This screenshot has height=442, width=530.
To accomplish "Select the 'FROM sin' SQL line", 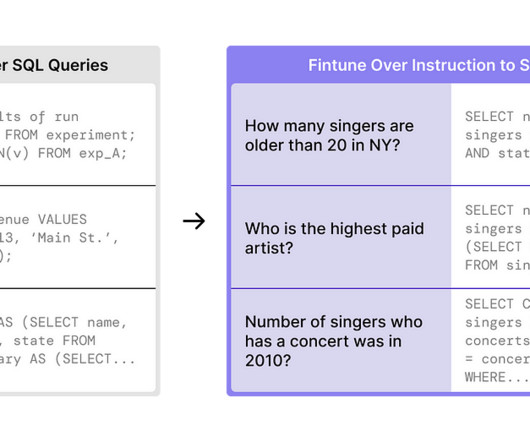I will coord(498,265).
